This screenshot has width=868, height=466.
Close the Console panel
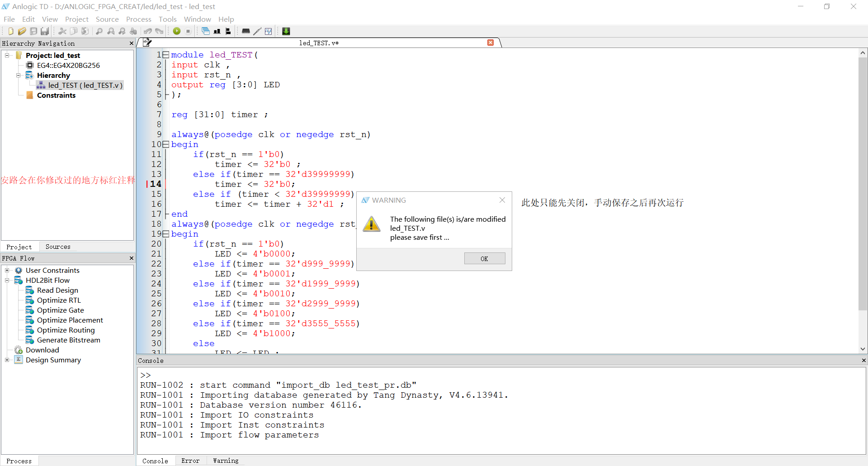click(863, 361)
